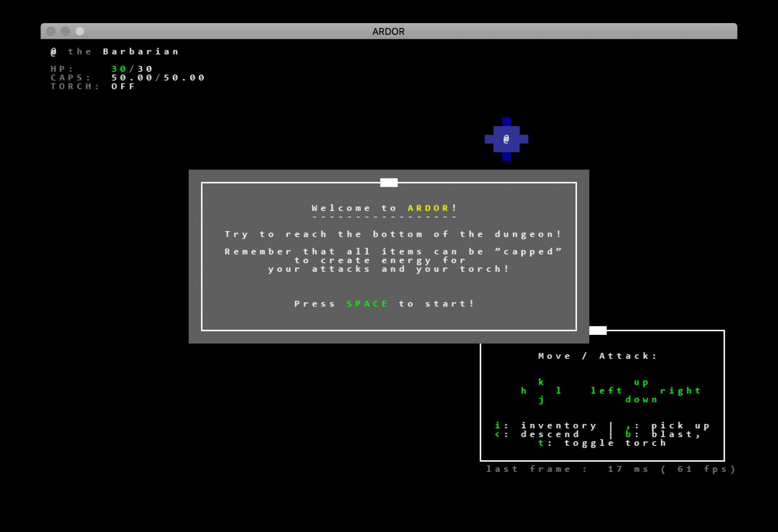The height and width of the screenshot is (532, 778).
Task: Click the @ player character tile
Action: click(506, 139)
